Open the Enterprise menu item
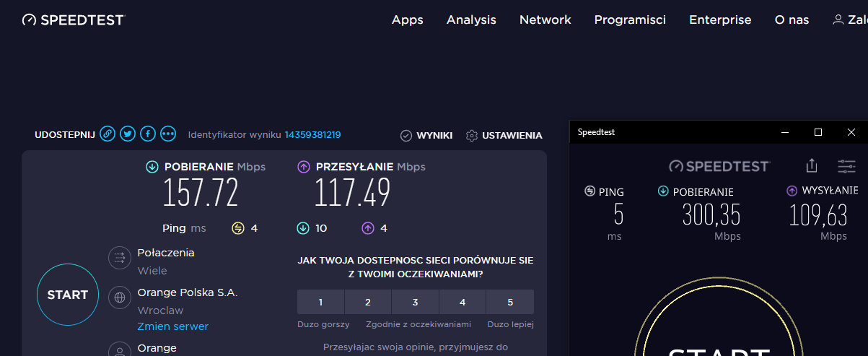Viewport: 868px width, 356px height. [x=720, y=20]
